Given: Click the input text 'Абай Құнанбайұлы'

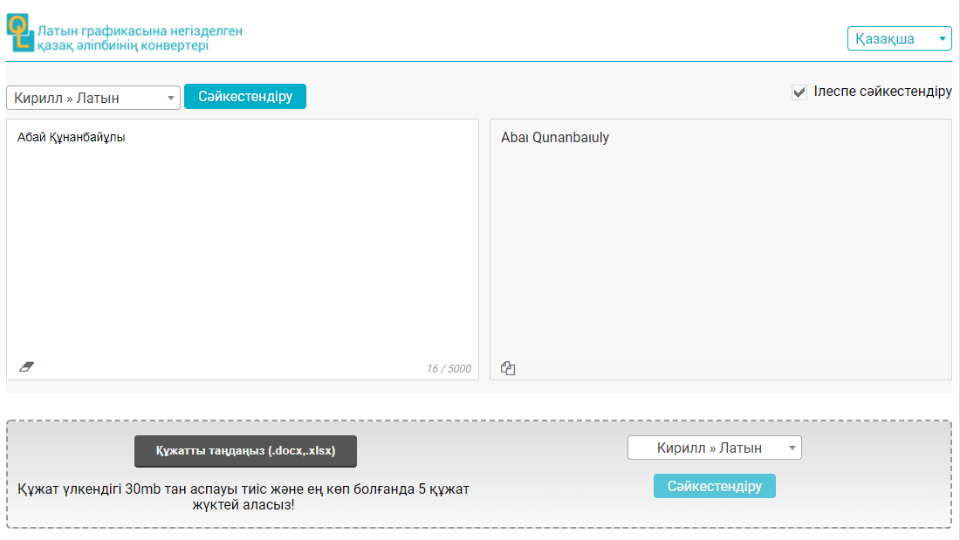Looking at the screenshot, I should click(71, 138).
